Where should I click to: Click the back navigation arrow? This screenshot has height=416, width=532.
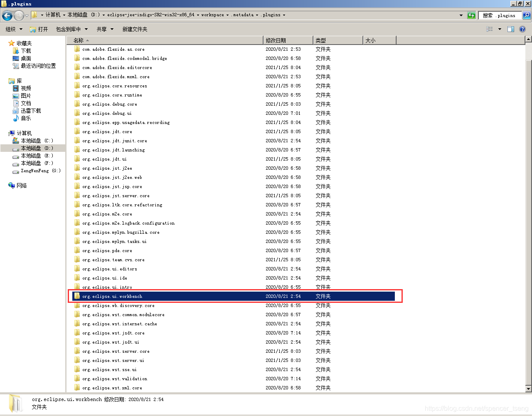click(7, 15)
